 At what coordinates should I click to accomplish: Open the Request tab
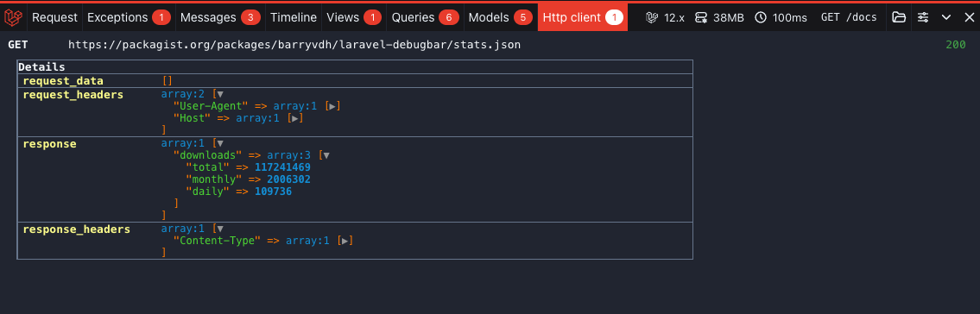pyautogui.click(x=54, y=17)
